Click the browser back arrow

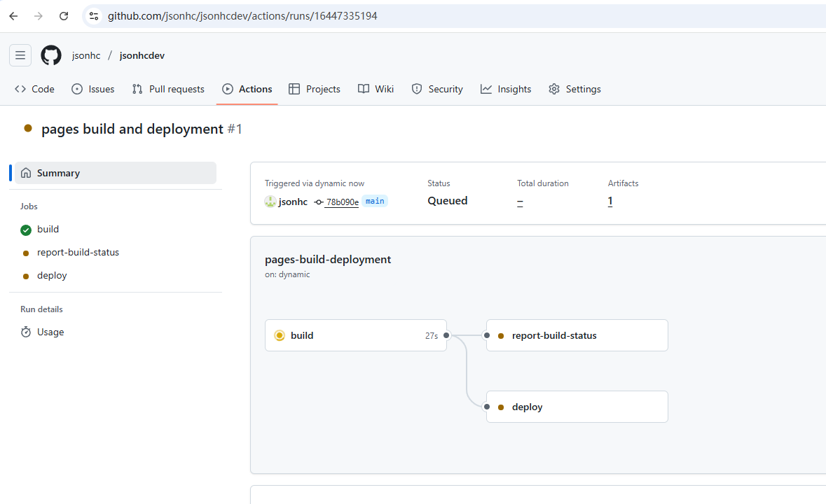14,16
